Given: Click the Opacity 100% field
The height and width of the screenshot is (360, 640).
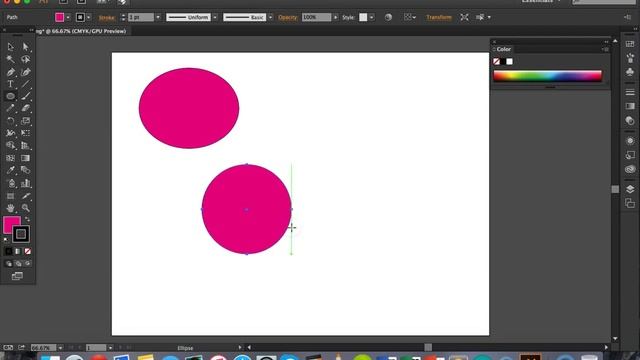Looking at the screenshot, I should click(316, 17).
